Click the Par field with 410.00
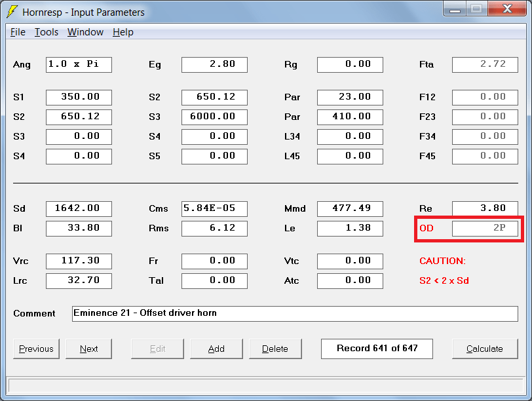Screen dimensions: 532x401 [x=350, y=117]
